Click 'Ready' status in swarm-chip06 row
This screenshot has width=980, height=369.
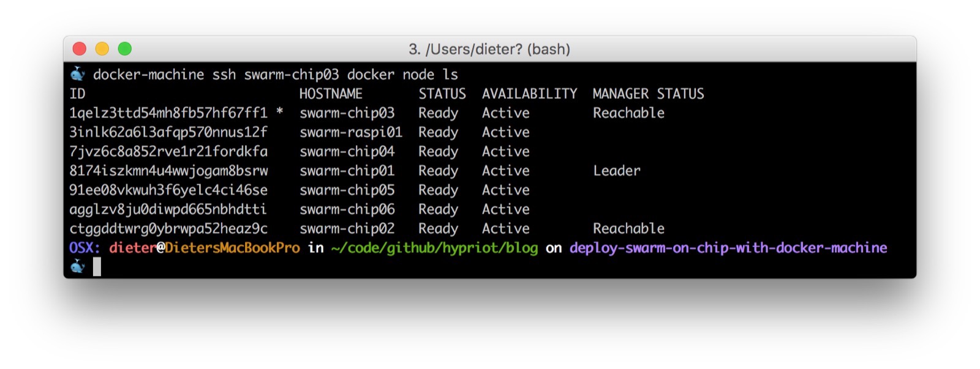pyautogui.click(x=439, y=210)
